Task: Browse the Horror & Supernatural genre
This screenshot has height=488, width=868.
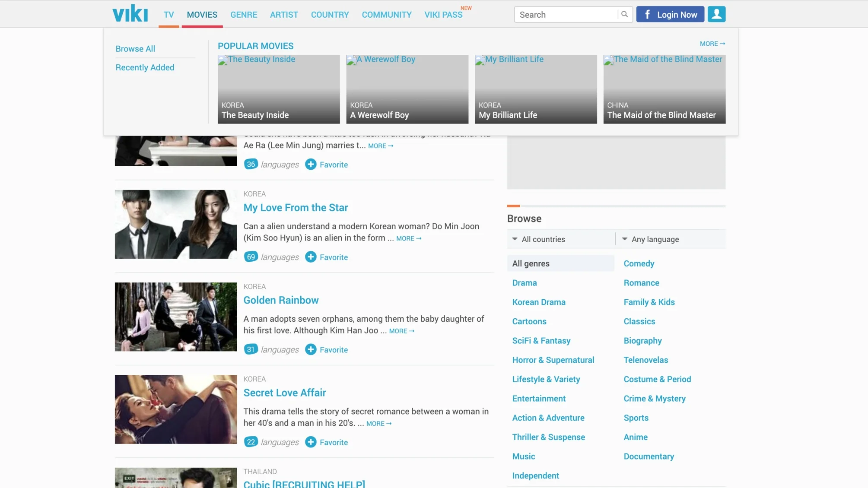Action: 553,360
